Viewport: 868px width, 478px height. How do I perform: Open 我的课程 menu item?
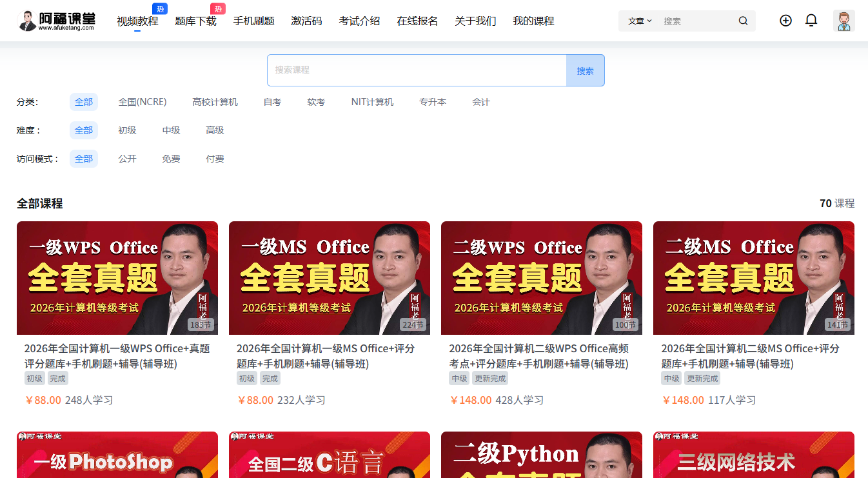533,21
